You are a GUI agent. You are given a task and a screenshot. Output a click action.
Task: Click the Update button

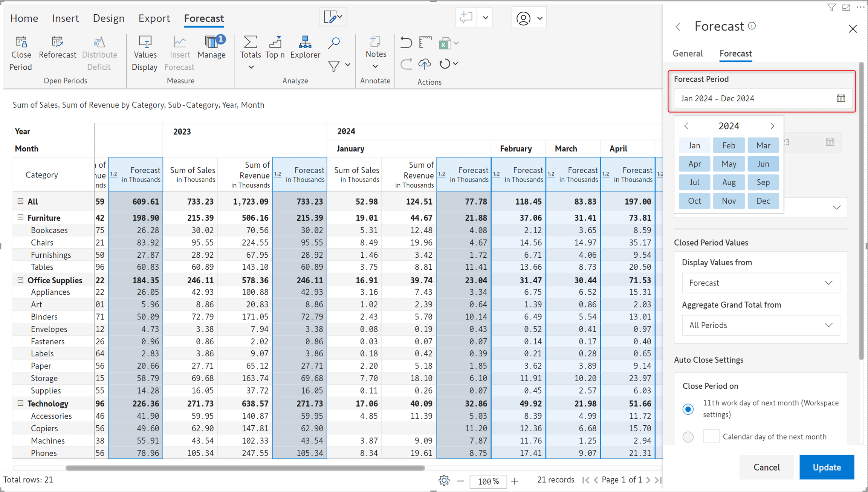click(827, 467)
